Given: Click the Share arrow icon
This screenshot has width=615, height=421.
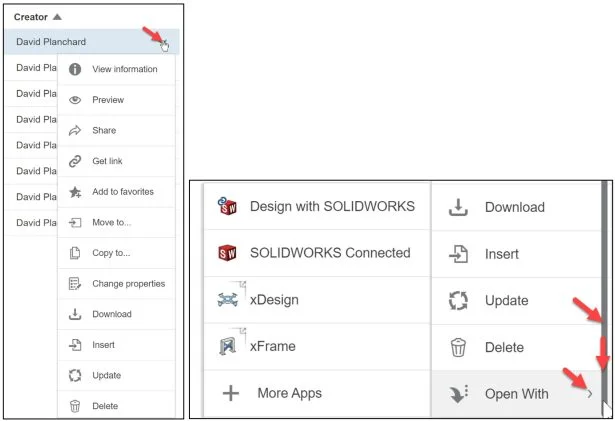Looking at the screenshot, I should point(74,130).
